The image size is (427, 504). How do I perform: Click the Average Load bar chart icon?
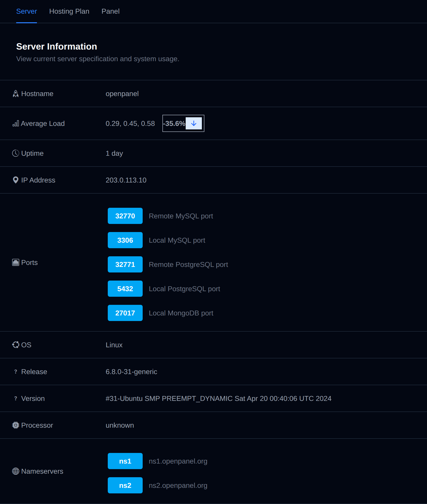click(x=16, y=124)
